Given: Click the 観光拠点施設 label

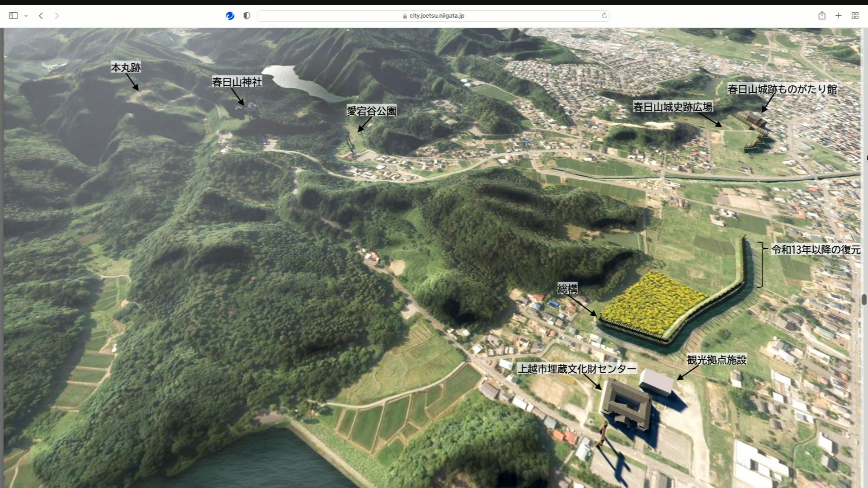Looking at the screenshot, I should (717, 360).
